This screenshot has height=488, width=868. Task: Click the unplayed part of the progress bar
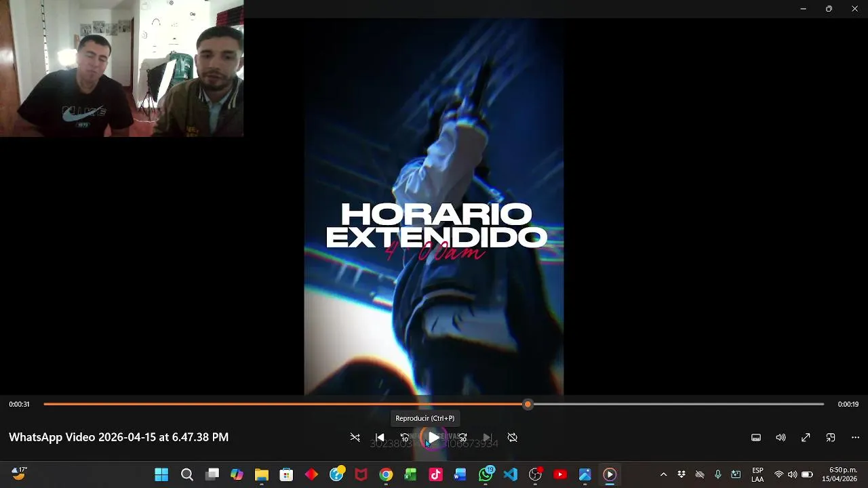pos(678,404)
